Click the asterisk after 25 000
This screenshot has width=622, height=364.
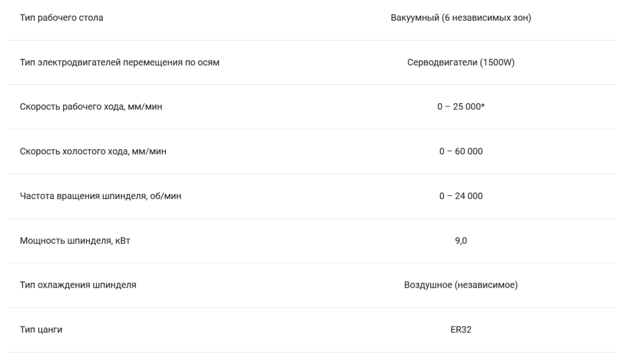(x=482, y=106)
